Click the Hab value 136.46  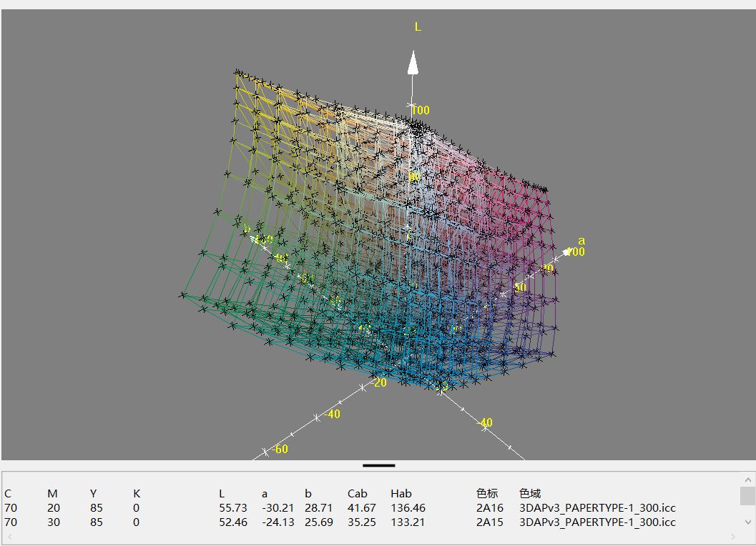(x=408, y=508)
